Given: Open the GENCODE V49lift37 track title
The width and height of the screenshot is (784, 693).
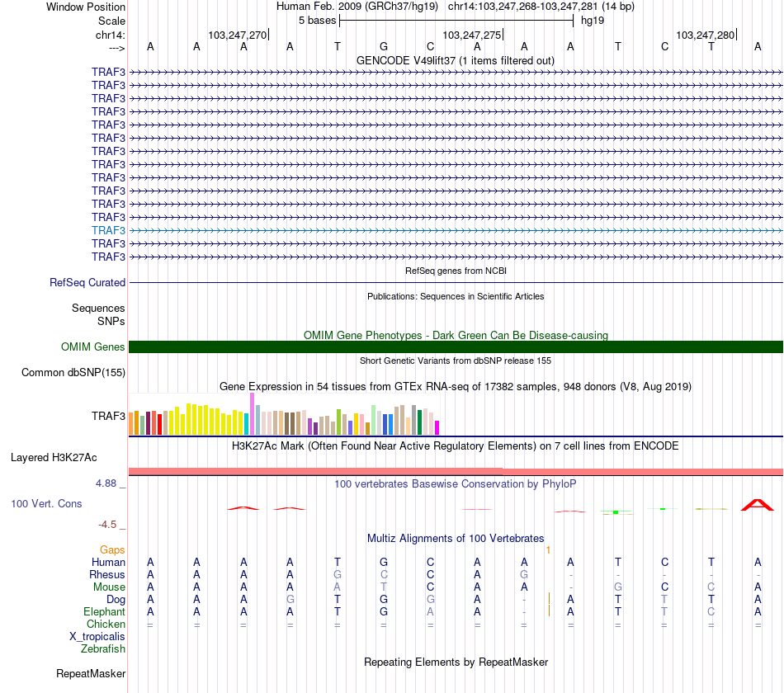Looking at the screenshot, I should pos(456,60).
